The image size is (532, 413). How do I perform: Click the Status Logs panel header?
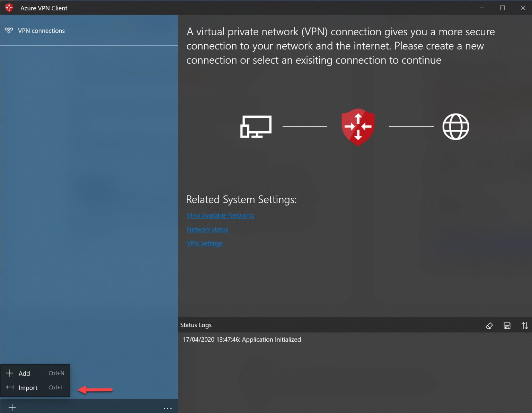[x=196, y=325]
